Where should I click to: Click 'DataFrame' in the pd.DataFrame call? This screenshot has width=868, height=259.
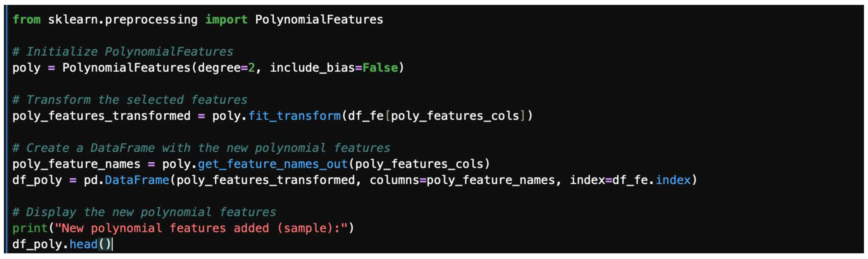(x=137, y=180)
